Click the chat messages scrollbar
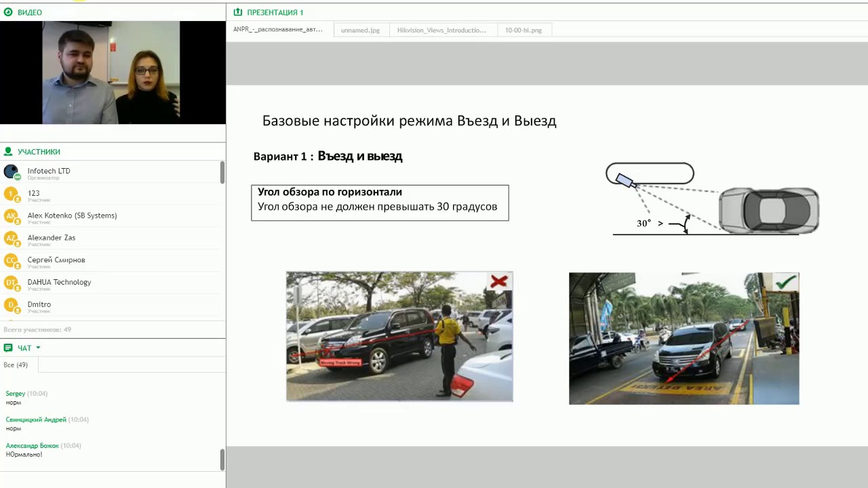This screenshot has height=488, width=868. pos(222,460)
